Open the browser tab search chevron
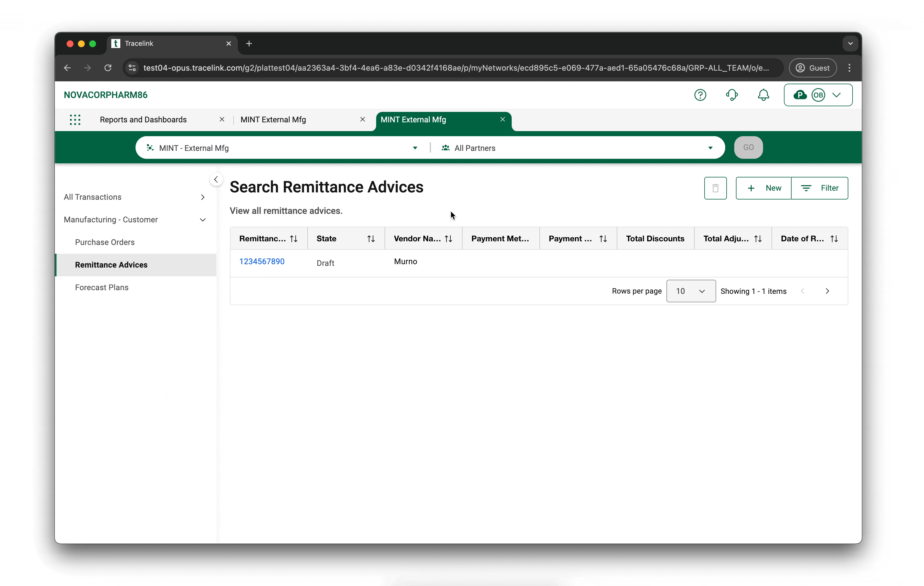Image resolution: width=924 pixels, height=586 pixels. [x=850, y=44]
